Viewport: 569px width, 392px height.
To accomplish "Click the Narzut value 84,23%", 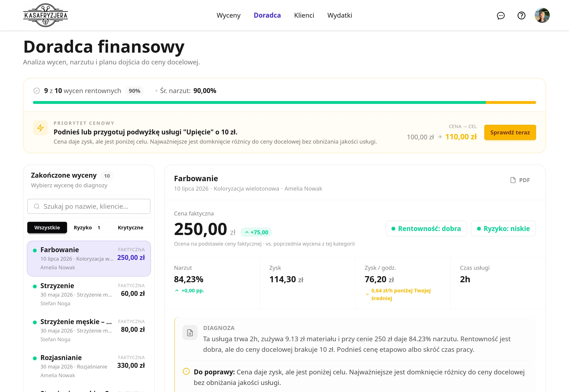I will pos(188,279).
